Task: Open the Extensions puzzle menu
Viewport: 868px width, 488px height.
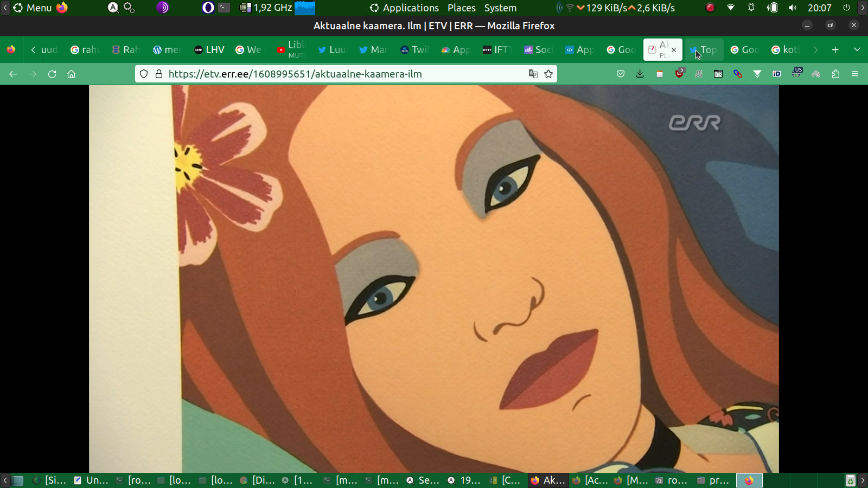Action: click(835, 74)
